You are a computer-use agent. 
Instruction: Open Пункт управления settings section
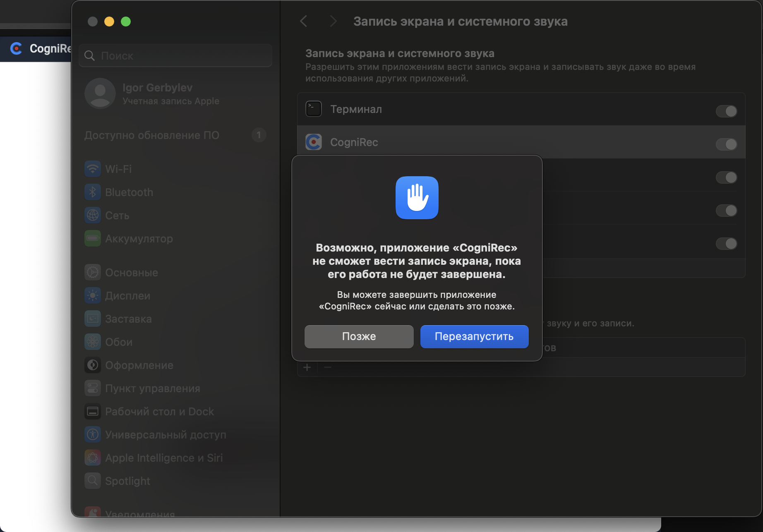point(152,388)
